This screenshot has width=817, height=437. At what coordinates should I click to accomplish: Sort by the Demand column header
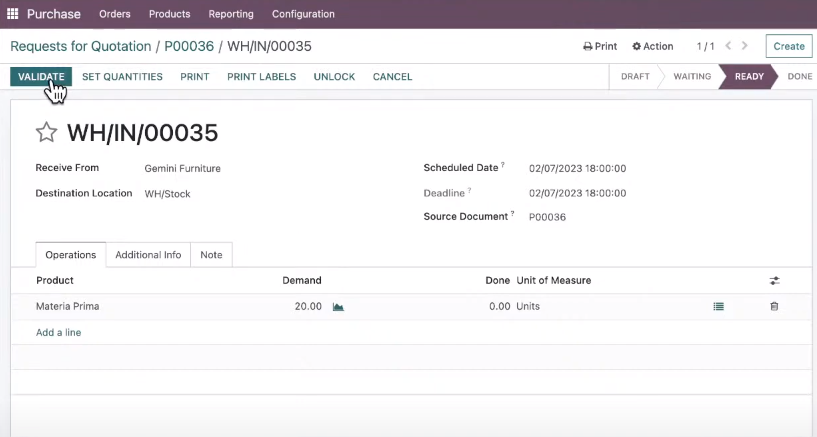[302, 280]
